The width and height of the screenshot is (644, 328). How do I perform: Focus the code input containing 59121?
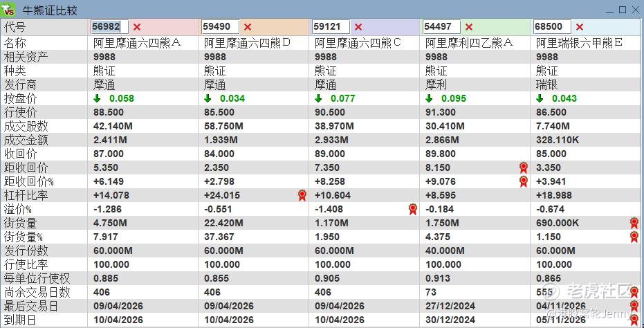click(331, 27)
